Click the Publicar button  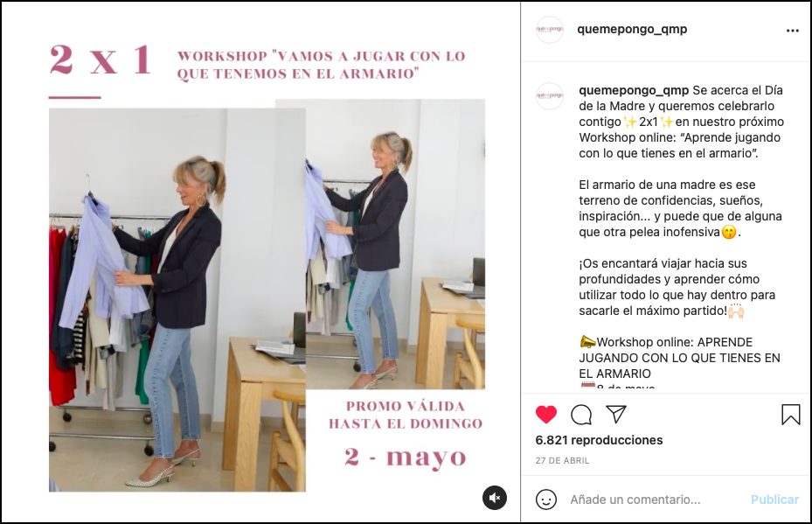point(774,500)
